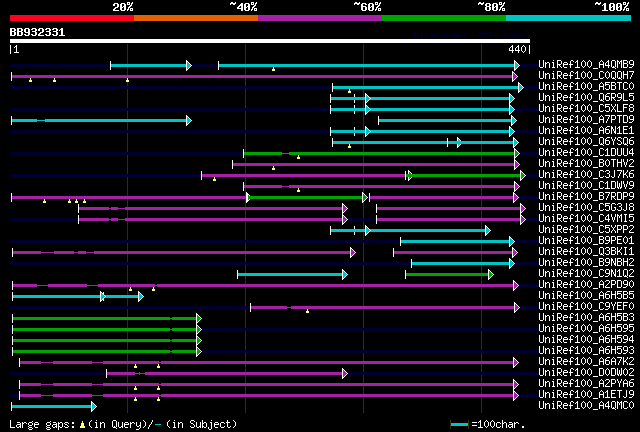Image resolution: width=640 pixels, height=432 pixels.
Task: Open hit UniRef100_C0QQH7
Action: click(586, 75)
